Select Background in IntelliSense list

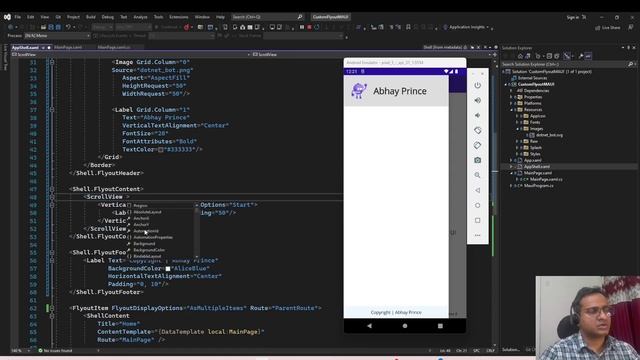(144, 244)
